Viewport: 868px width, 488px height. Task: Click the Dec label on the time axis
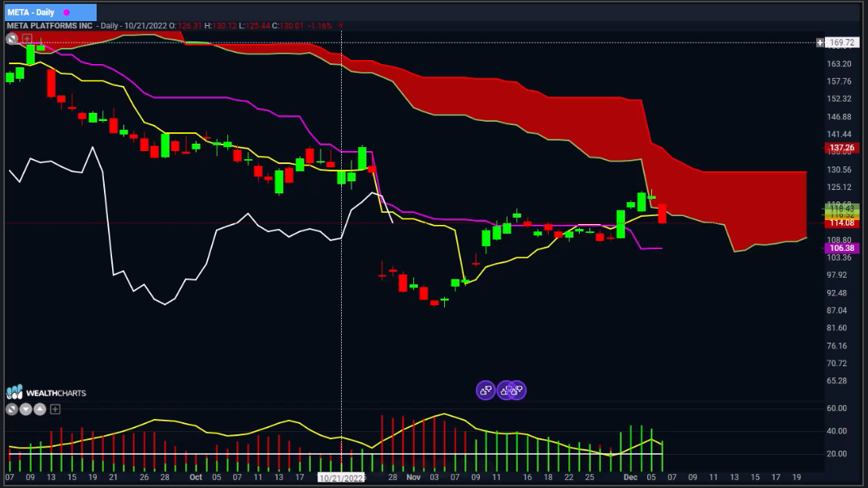(631, 477)
